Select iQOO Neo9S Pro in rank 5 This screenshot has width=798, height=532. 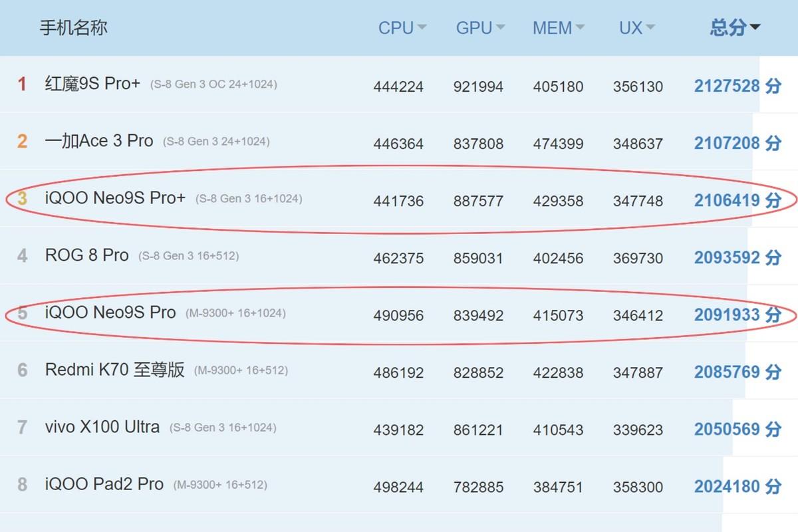[x=110, y=313]
